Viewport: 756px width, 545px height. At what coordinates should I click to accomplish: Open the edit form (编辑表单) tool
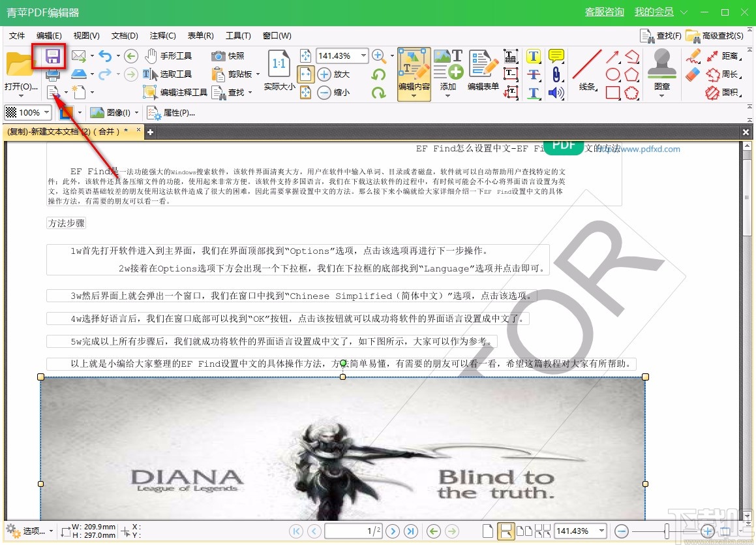pyautogui.click(x=482, y=65)
